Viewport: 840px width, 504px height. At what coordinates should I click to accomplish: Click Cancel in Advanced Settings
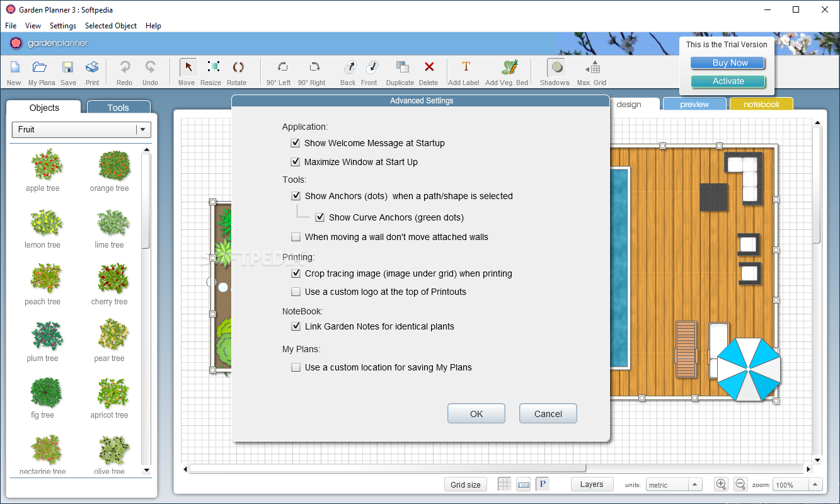pyautogui.click(x=548, y=414)
